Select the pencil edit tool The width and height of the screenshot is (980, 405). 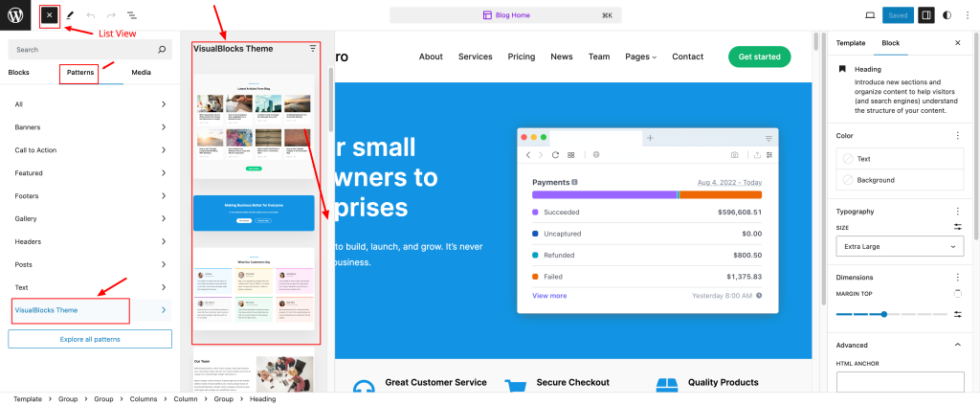point(70,15)
